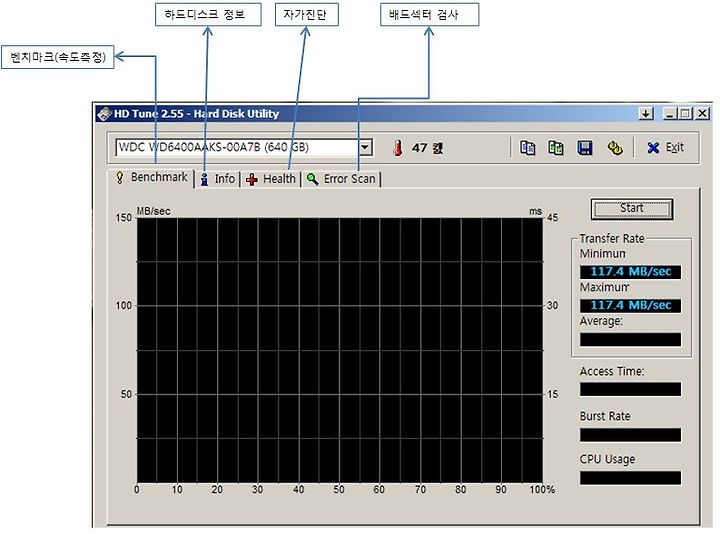Expand the hard disk drive selection dropdown
Image resolution: width=720 pixels, height=534 pixels.
[365, 148]
